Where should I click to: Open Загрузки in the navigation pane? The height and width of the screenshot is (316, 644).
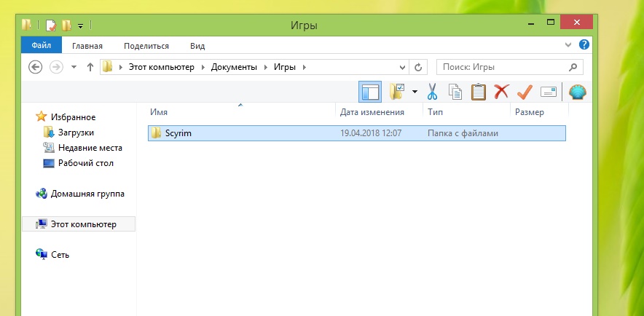point(76,133)
